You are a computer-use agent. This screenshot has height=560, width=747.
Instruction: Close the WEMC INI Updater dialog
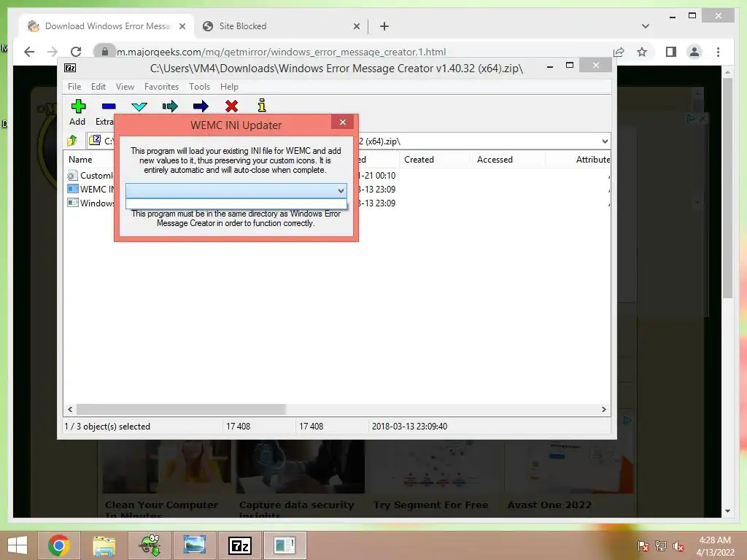(x=343, y=122)
